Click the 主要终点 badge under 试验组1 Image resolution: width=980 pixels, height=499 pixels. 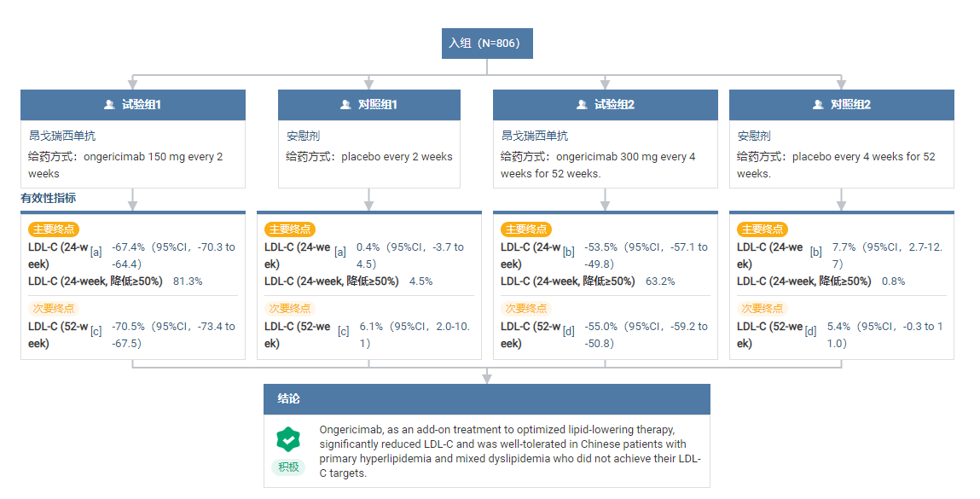(x=53, y=229)
